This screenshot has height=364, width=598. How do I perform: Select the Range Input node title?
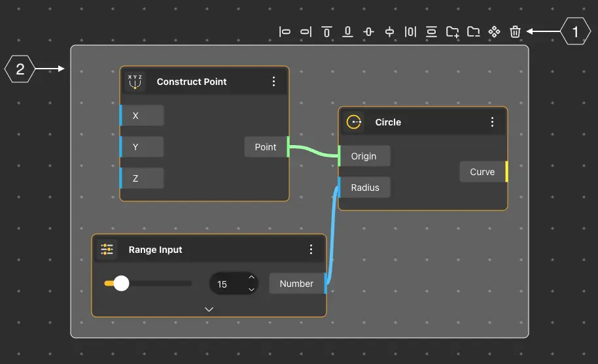click(155, 250)
